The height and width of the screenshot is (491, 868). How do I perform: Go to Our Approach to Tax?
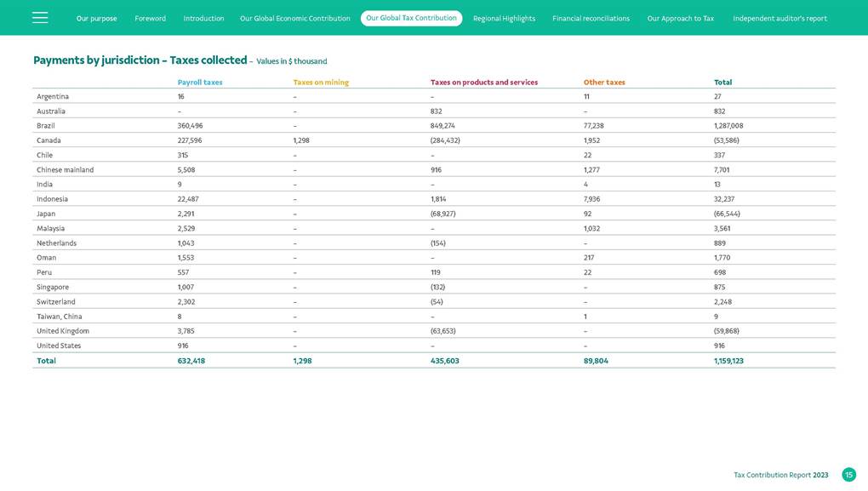[681, 19]
